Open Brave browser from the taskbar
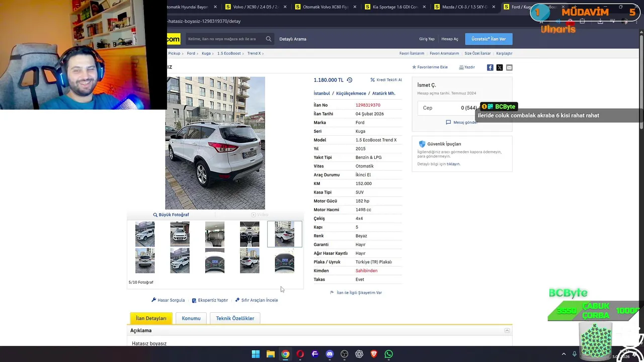 (x=374, y=354)
